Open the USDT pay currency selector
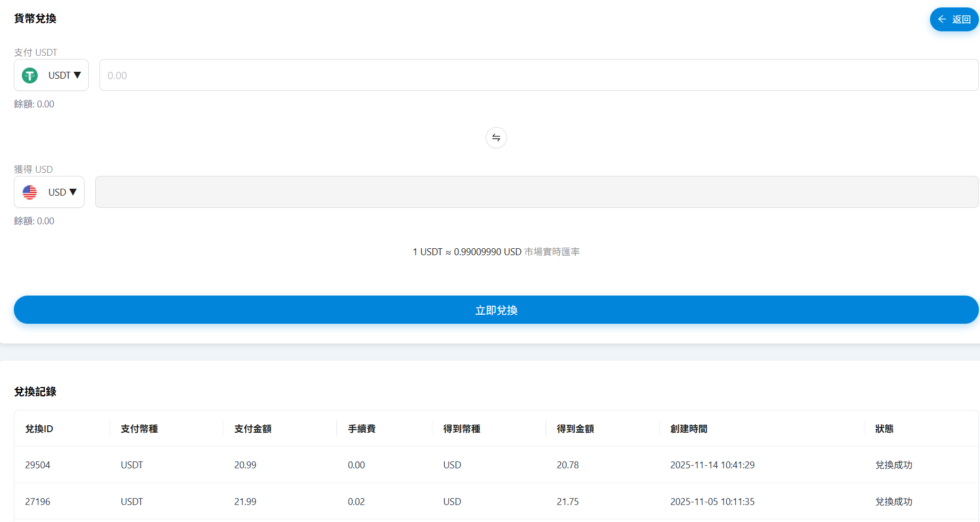Viewport: 980px width, 522px height. (x=52, y=75)
